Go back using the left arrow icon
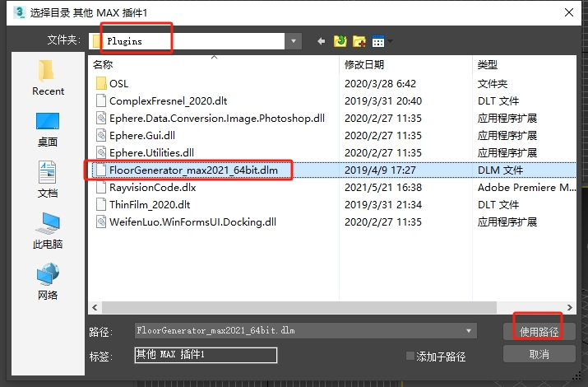The height and width of the screenshot is (387, 588). tap(321, 41)
